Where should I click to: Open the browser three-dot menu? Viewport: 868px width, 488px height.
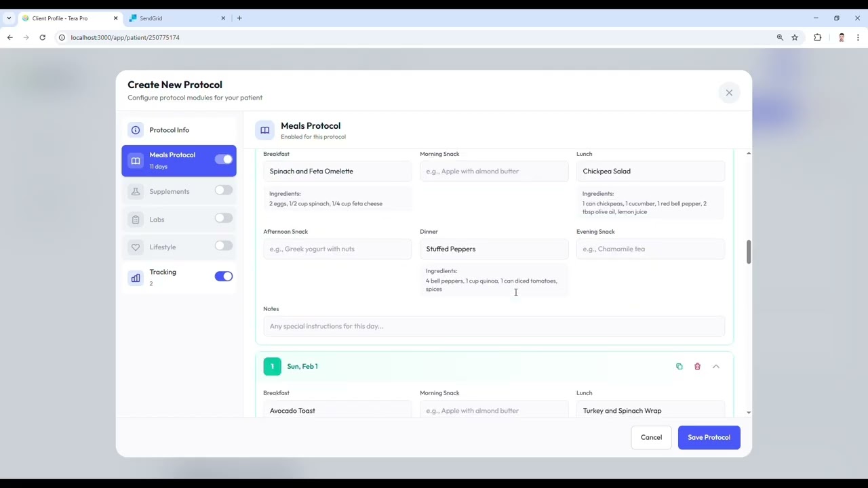click(858, 37)
